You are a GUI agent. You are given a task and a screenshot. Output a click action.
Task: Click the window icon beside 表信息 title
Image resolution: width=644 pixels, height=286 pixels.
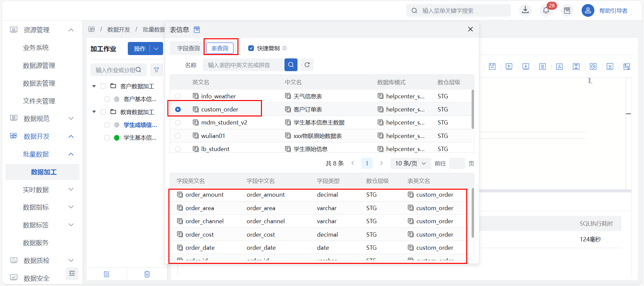tap(197, 30)
